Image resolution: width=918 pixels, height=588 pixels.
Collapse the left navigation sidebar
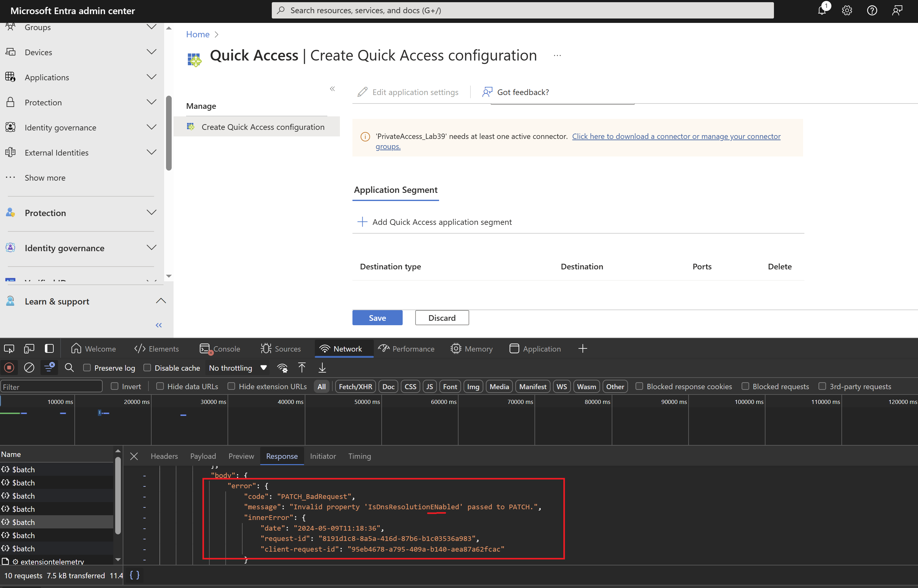tap(159, 325)
